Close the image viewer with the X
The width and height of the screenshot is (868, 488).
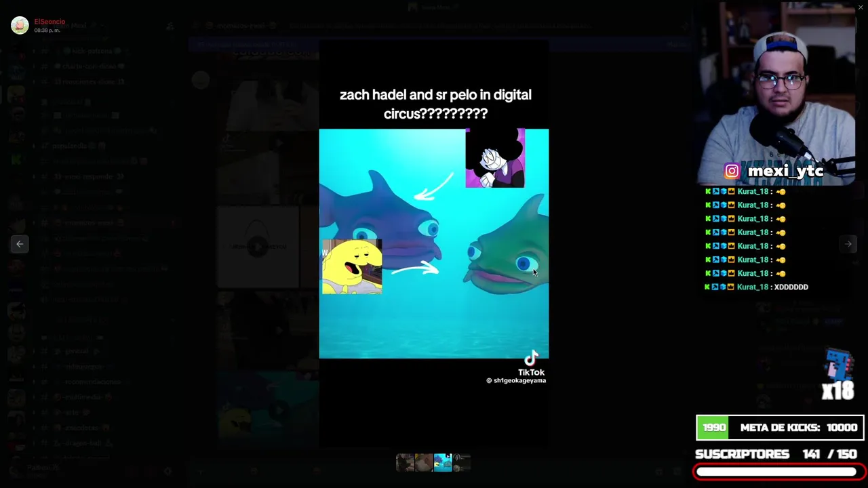click(x=861, y=7)
